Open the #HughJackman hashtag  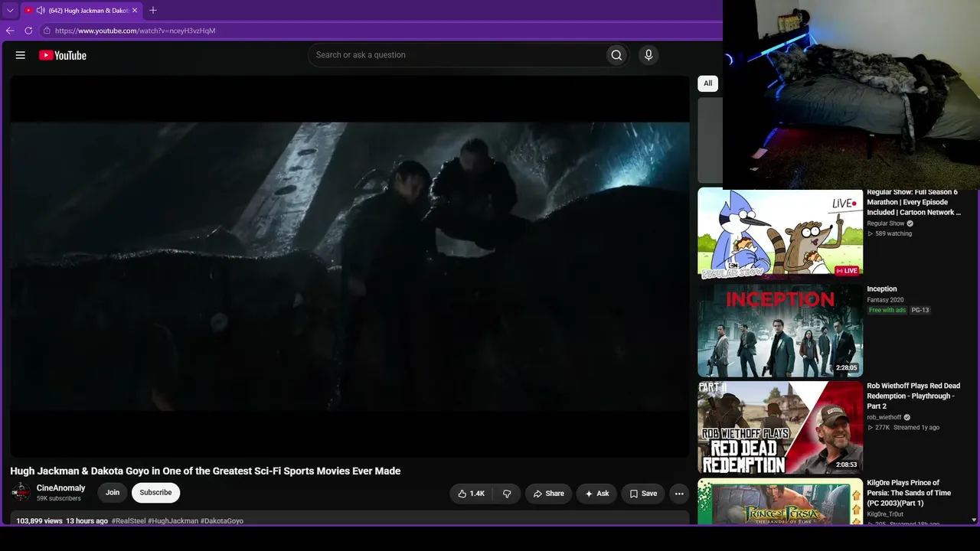[173, 521]
